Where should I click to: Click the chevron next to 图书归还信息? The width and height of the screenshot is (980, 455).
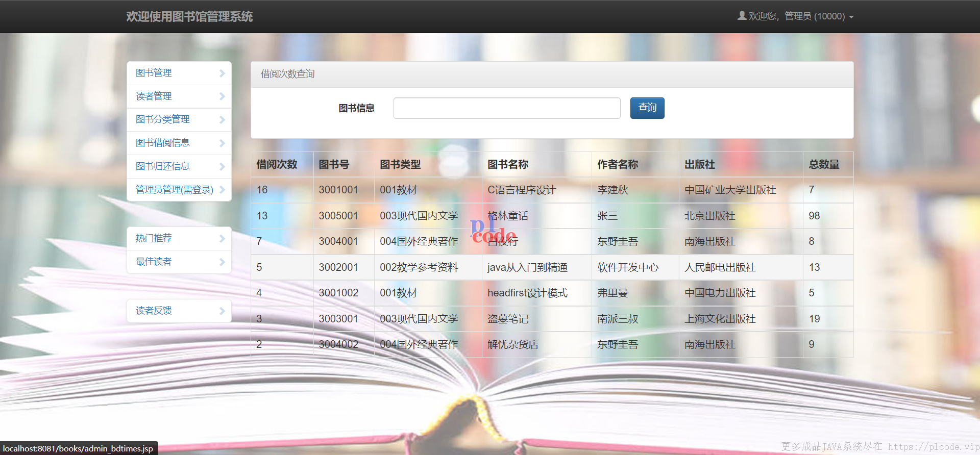point(222,166)
